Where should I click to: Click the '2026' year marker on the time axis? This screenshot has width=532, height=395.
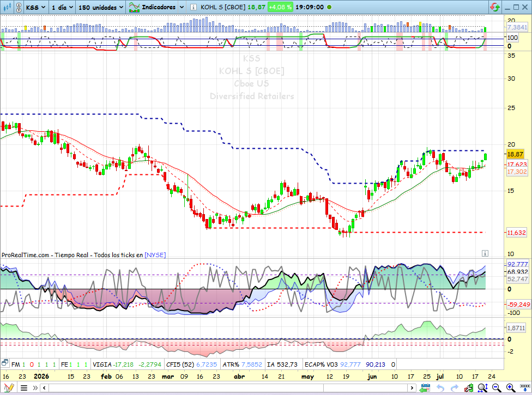click(41, 376)
